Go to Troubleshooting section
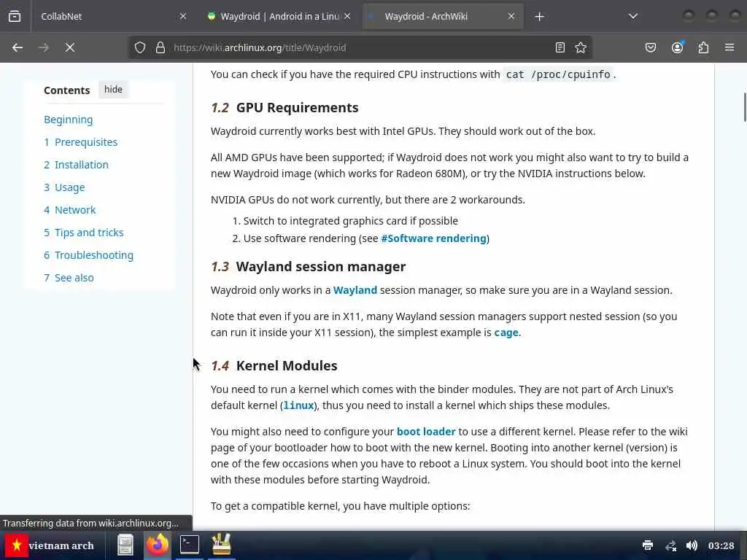 88,255
